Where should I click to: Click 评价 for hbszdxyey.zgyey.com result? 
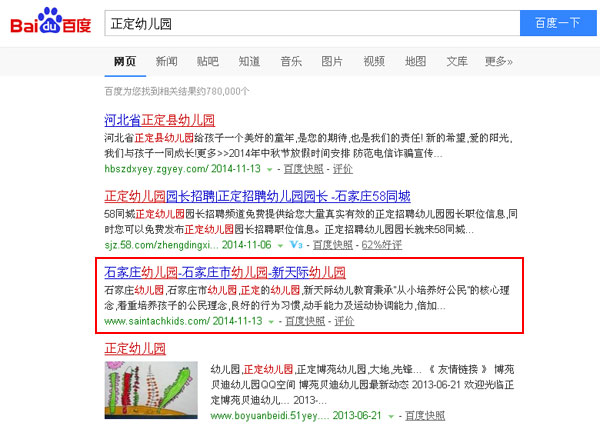pos(342,169)
